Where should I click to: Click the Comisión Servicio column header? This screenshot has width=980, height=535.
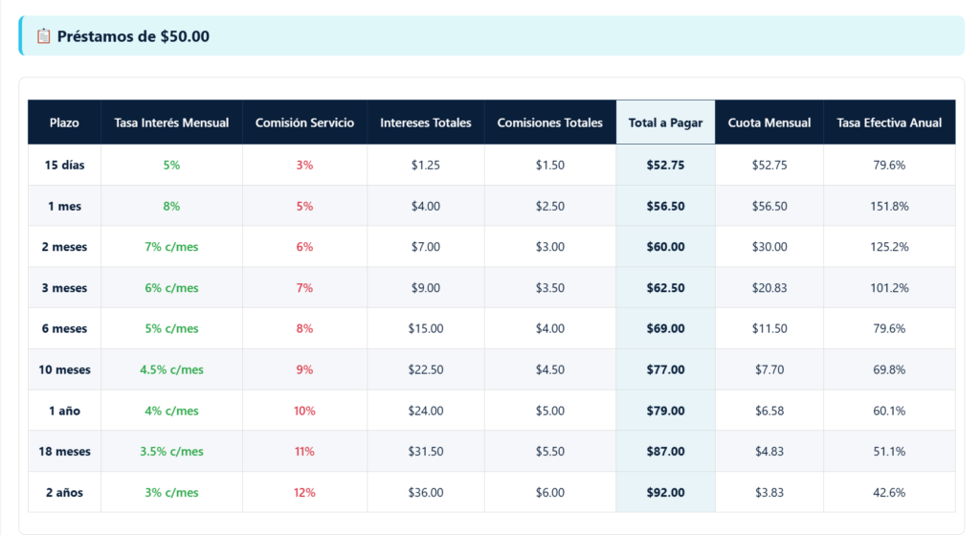pos(304,123)
